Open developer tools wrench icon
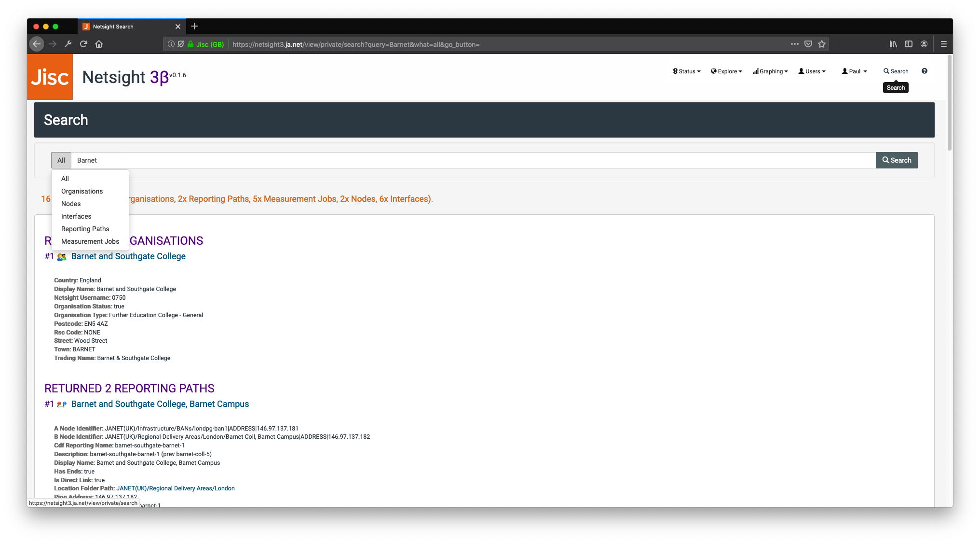980x543 pixels. point(68,44)
